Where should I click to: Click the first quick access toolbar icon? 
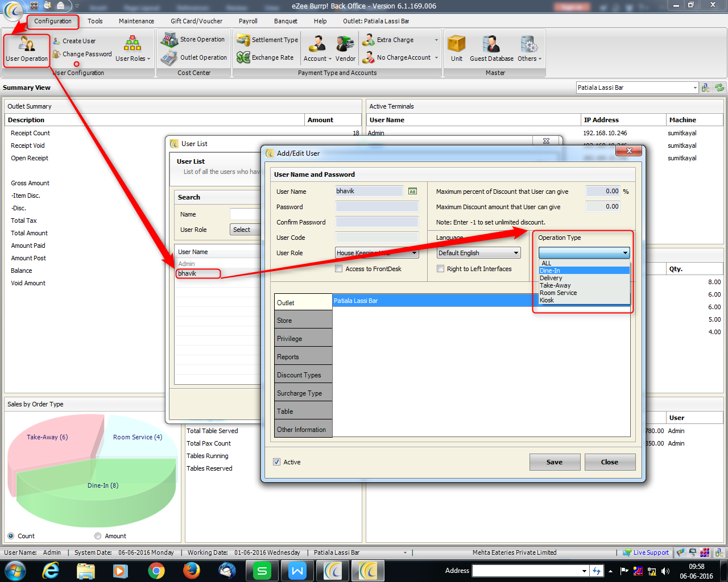pyautogui.click(x=34, y=6)
